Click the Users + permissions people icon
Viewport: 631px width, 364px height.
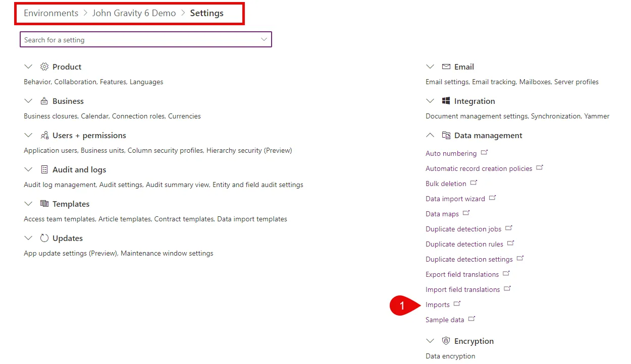[44, 135]
